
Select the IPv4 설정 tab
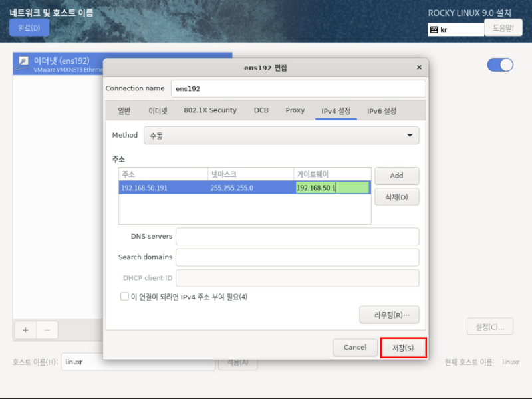coord(336,111)
